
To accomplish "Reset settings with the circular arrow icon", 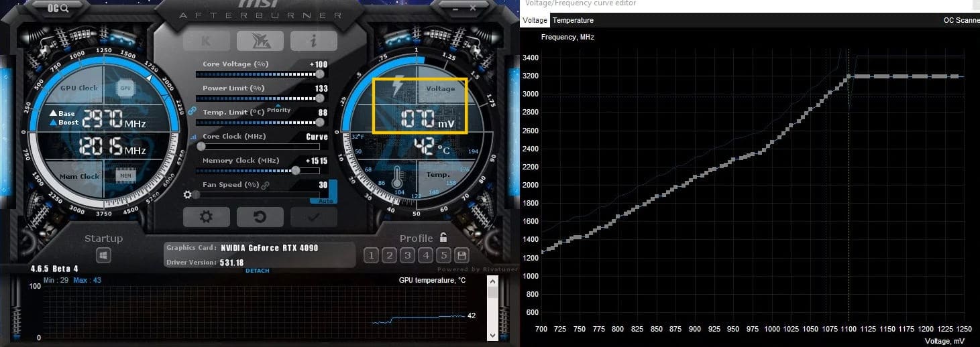I will click(260, 217).
